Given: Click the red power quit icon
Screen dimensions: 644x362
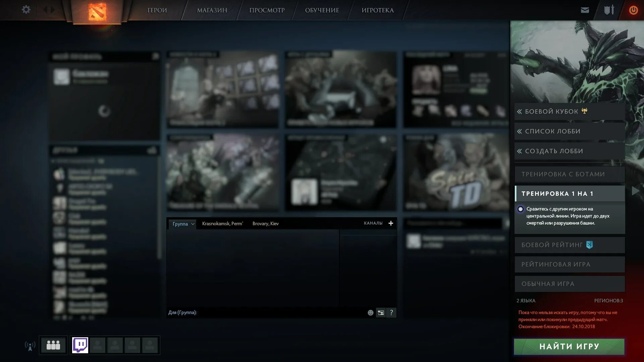Looking at the screenshot, I should click(633, 10).
